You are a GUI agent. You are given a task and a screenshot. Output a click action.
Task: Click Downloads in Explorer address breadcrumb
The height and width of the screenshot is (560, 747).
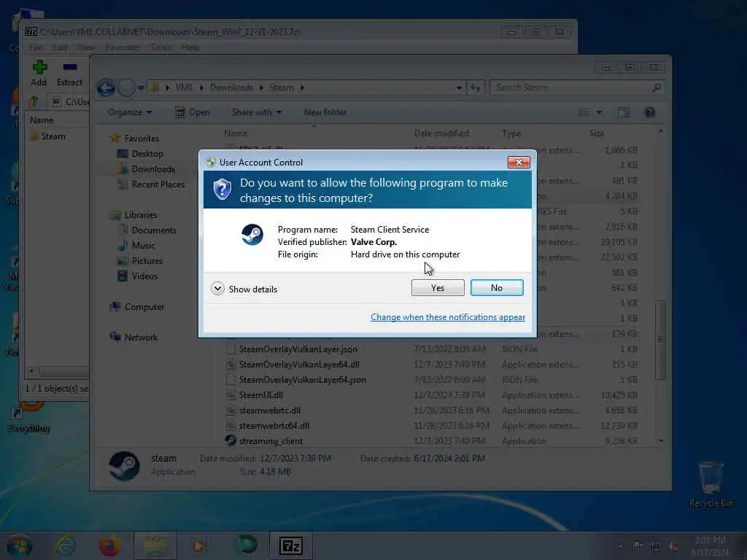[231, 87]
